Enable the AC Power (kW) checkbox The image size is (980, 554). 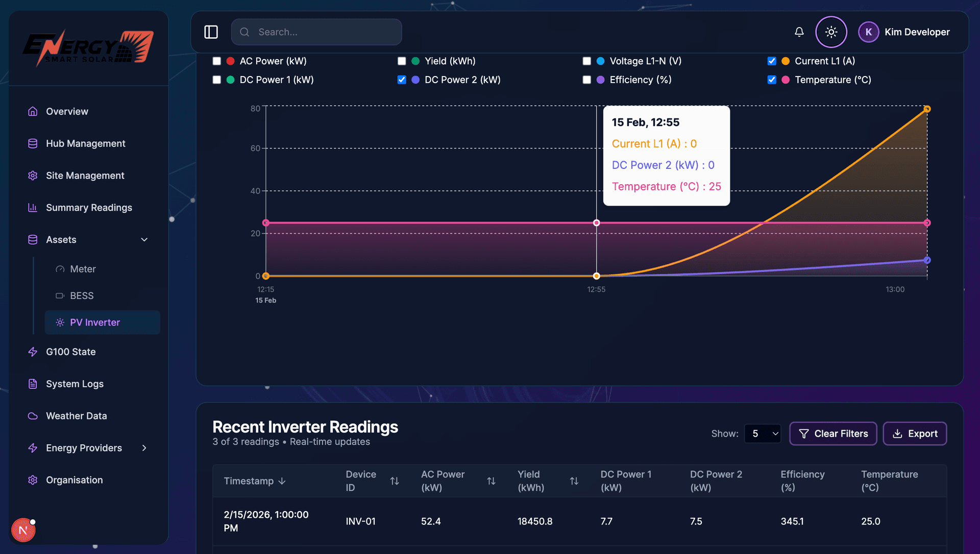pos(217,61)
